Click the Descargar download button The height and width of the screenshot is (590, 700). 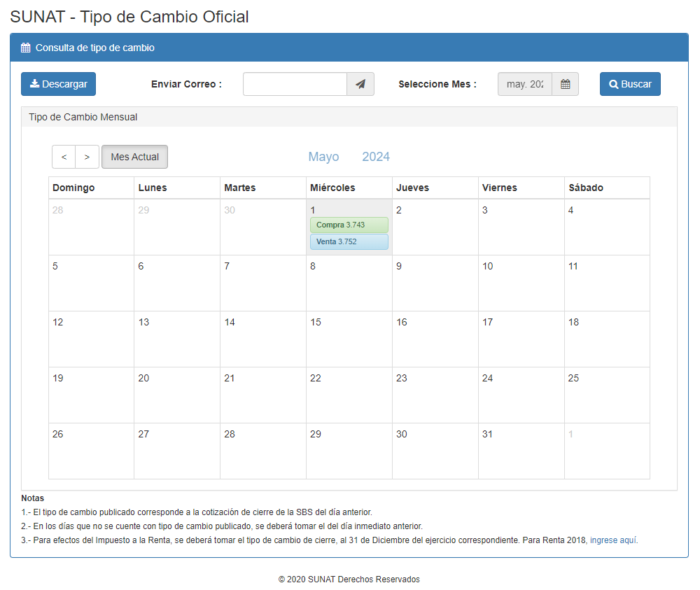[59, 84]
